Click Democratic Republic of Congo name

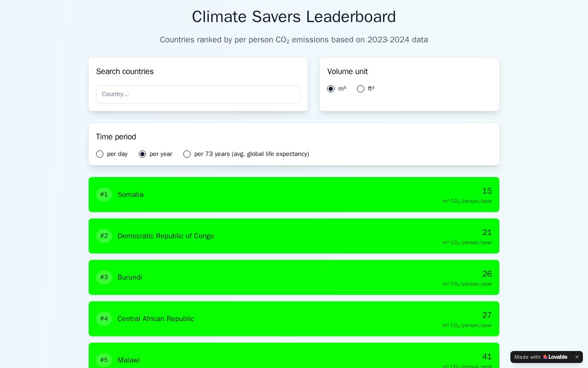(x=166, y=236)
